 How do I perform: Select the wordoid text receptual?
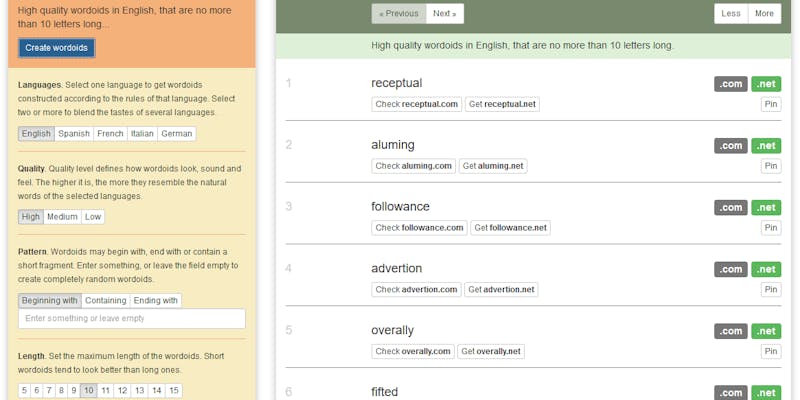(x=396, y=83)
